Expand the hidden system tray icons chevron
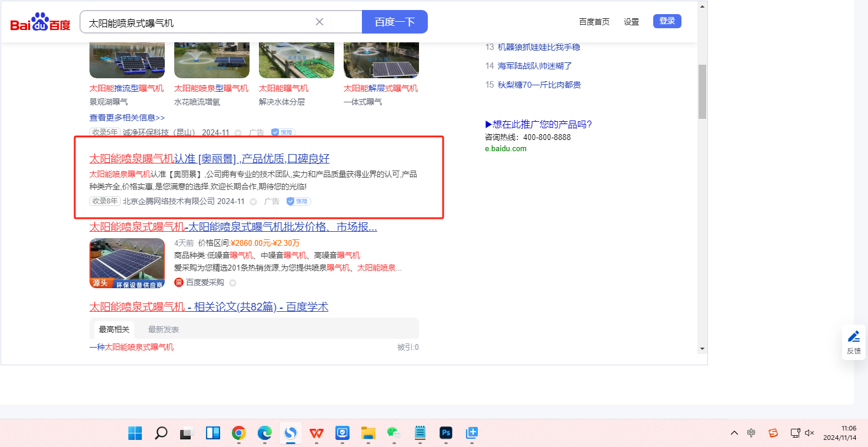This screenshot has height=447, width=868. pos(734,433)
